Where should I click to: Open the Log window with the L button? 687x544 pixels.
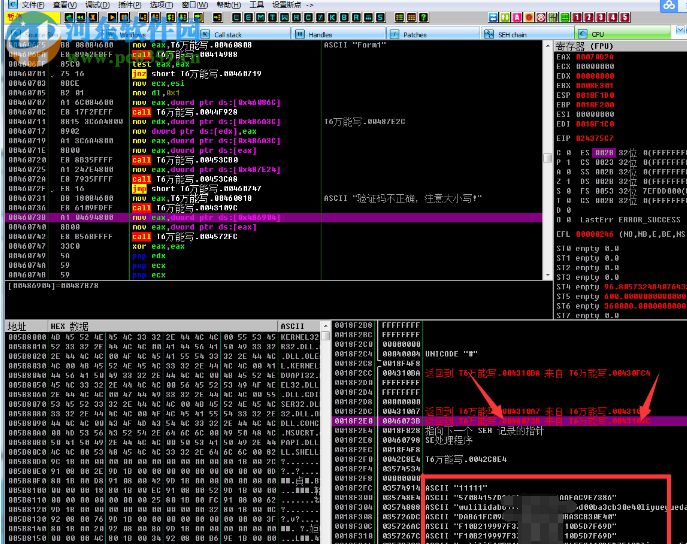tap(238, 17)
